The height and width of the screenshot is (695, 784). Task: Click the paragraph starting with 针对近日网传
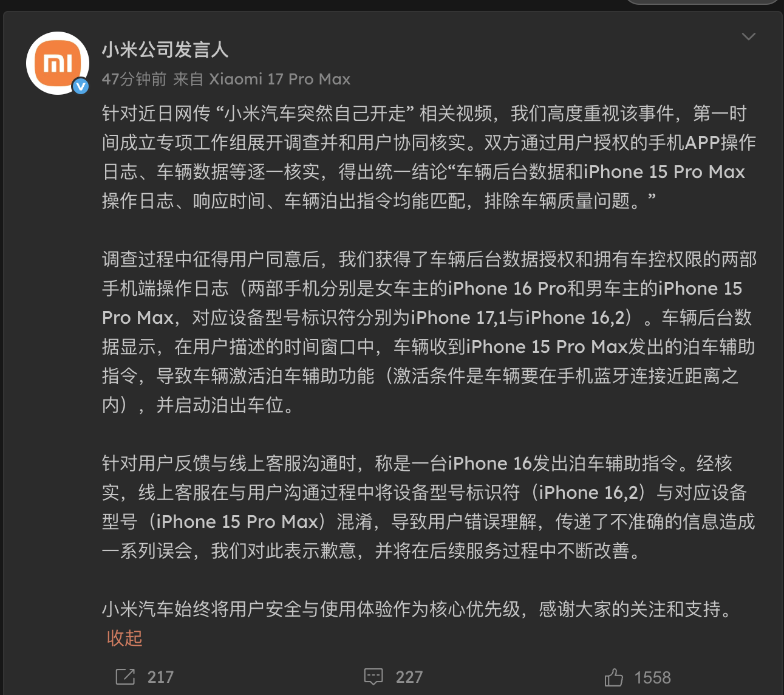coord(429,157)
